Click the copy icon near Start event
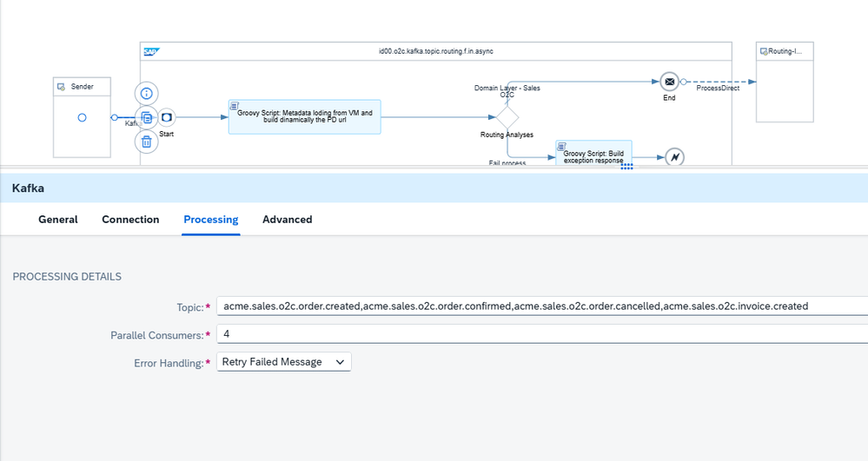 (146, 118)
